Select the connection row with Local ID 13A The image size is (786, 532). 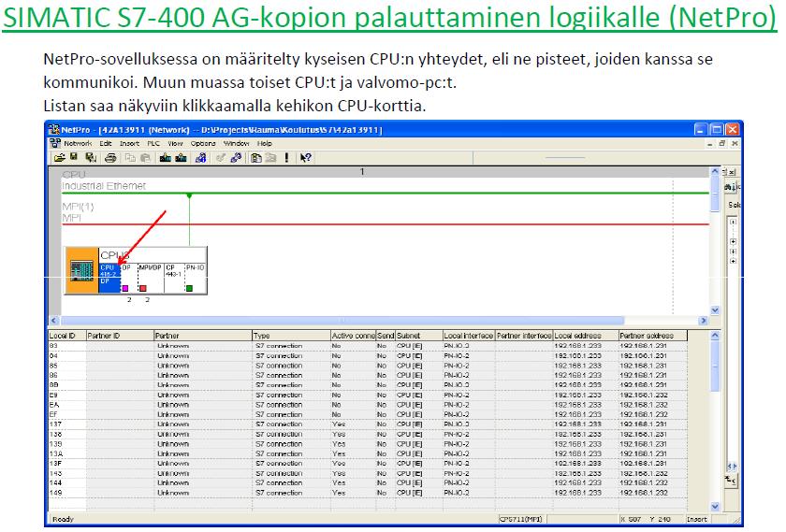(x=368, y=453)
